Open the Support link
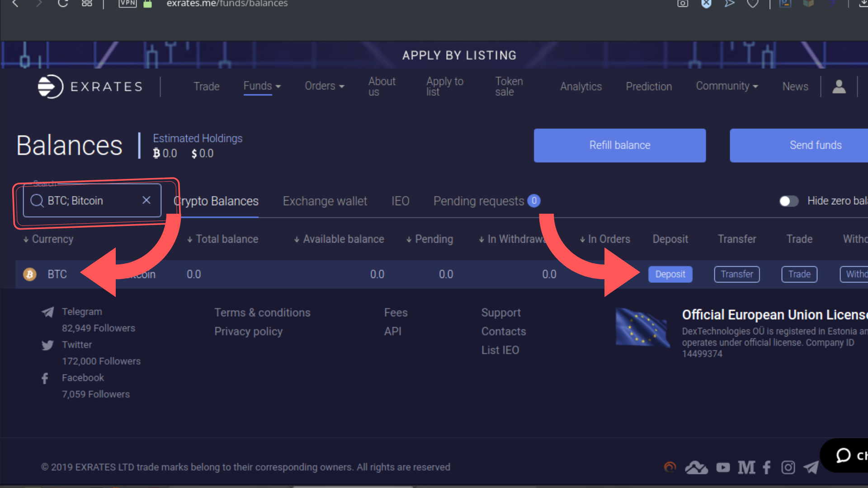 [501, 313]
